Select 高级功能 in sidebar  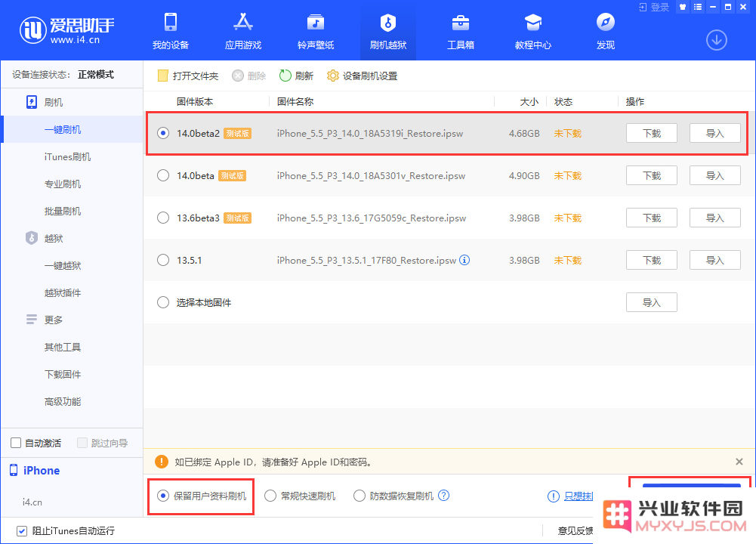point(63,402)
